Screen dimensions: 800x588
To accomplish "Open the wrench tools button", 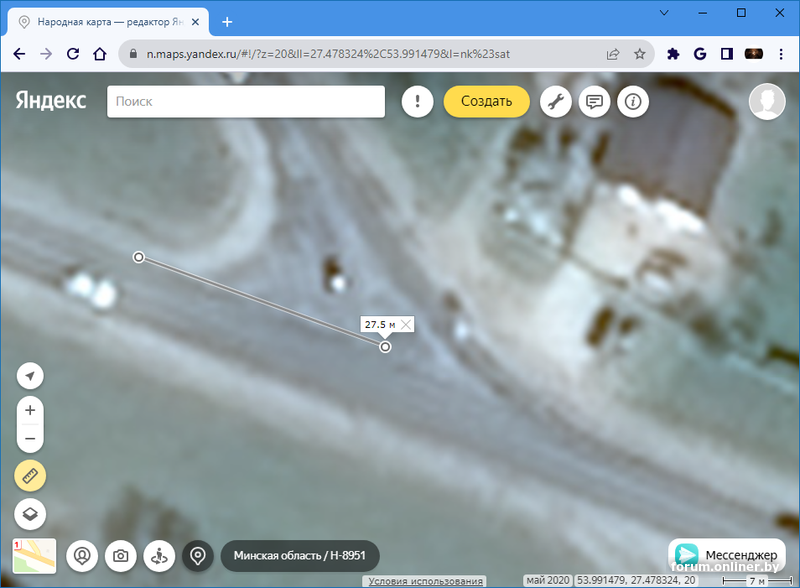I will click(x=556, y=102).
